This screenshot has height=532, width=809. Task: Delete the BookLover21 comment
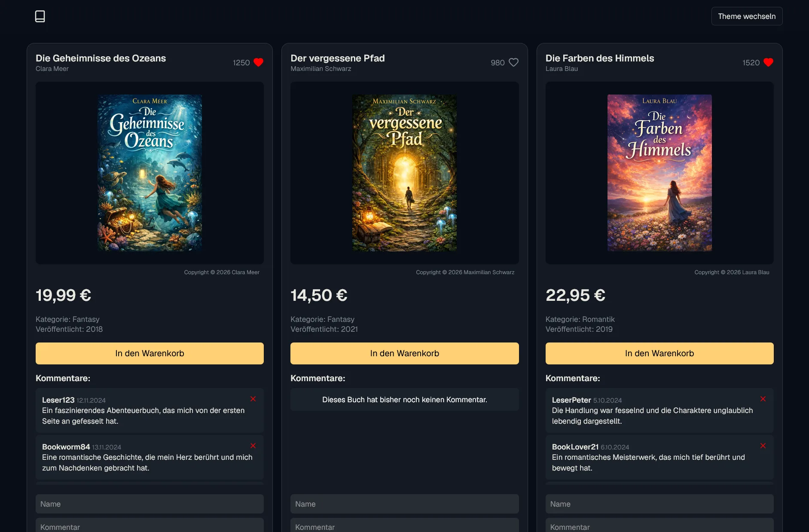click(763, 446)
